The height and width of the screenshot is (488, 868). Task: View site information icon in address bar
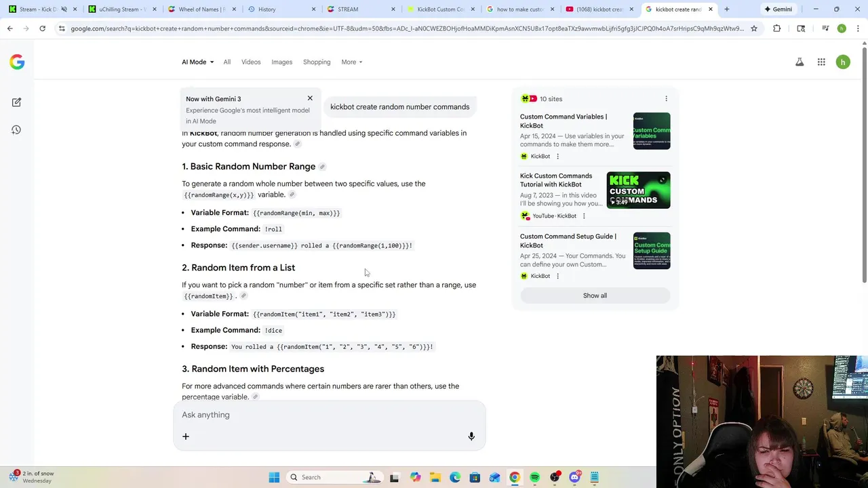pos(62,28)
